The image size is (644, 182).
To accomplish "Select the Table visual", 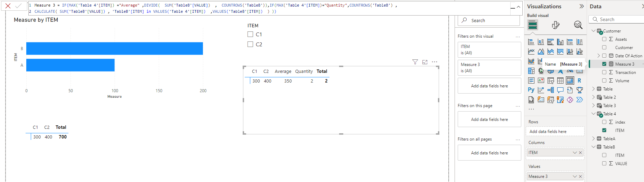I will click(560, 80).
